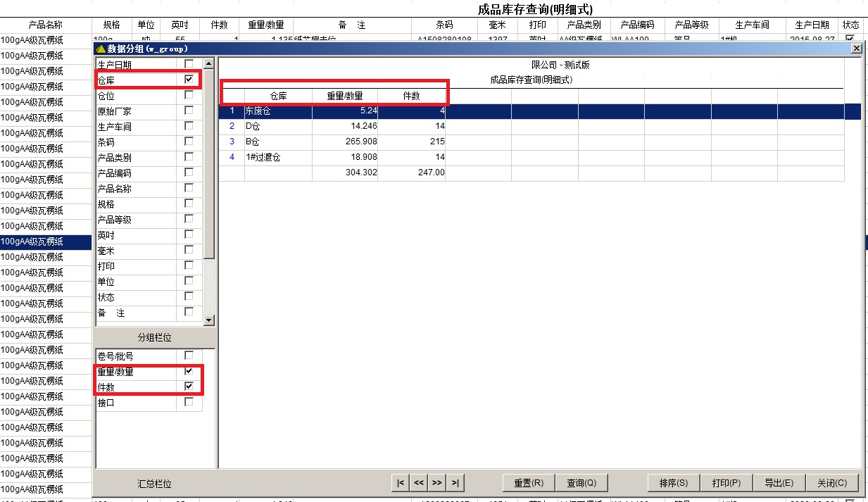Jump to the last record using the >| icon
The width and height of the screenshot is (868, 502).
tap(455, 482)
